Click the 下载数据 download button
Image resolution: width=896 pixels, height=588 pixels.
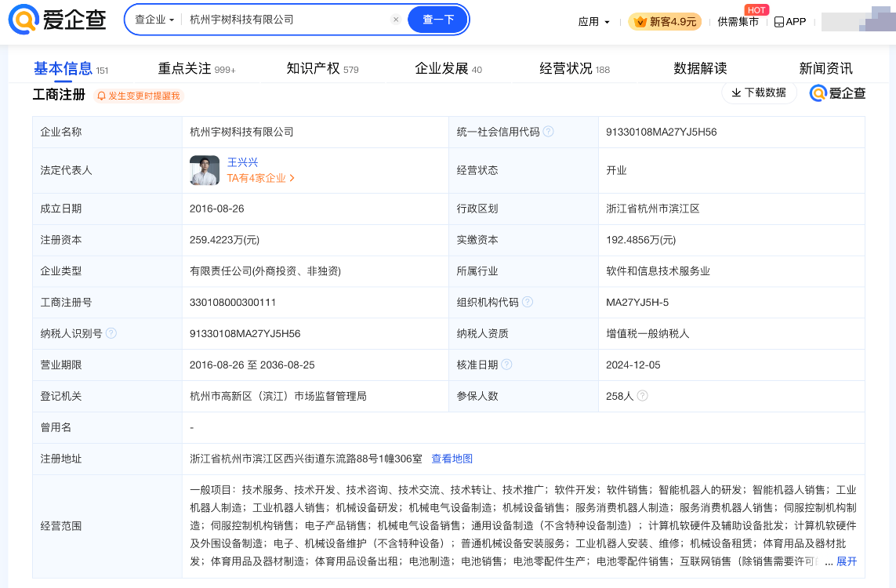(x=759, y=93)
